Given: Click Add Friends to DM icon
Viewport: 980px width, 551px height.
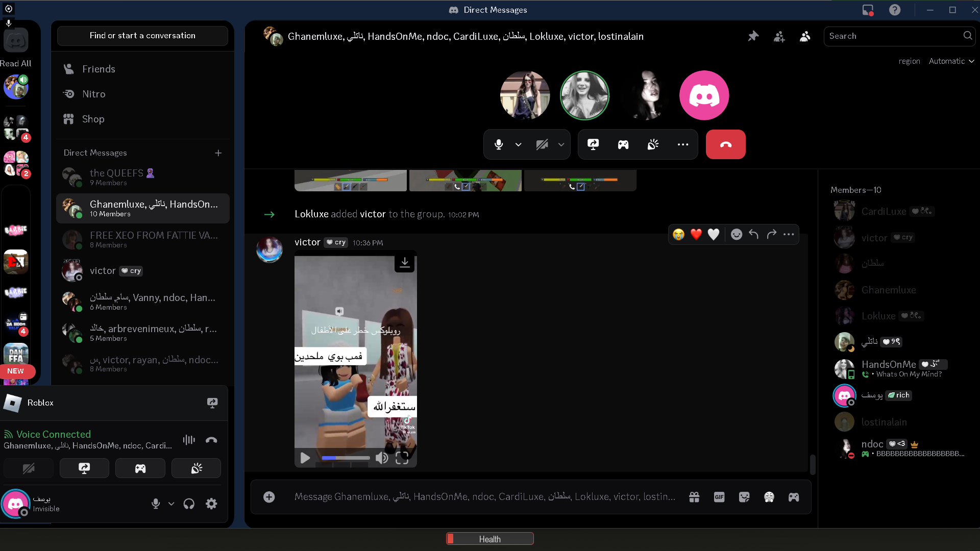Looking at the screenshot, I should tap(779, 36).
